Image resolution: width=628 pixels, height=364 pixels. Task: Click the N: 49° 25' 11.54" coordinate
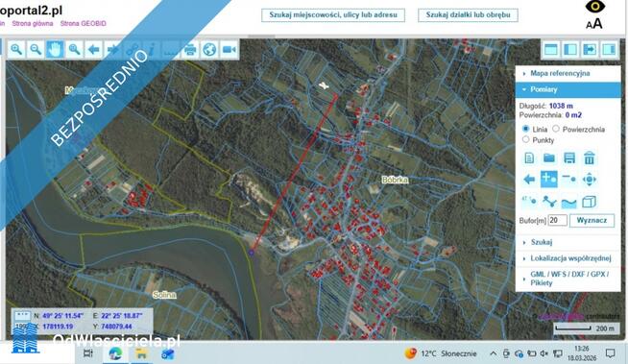[x=59, y=316]
